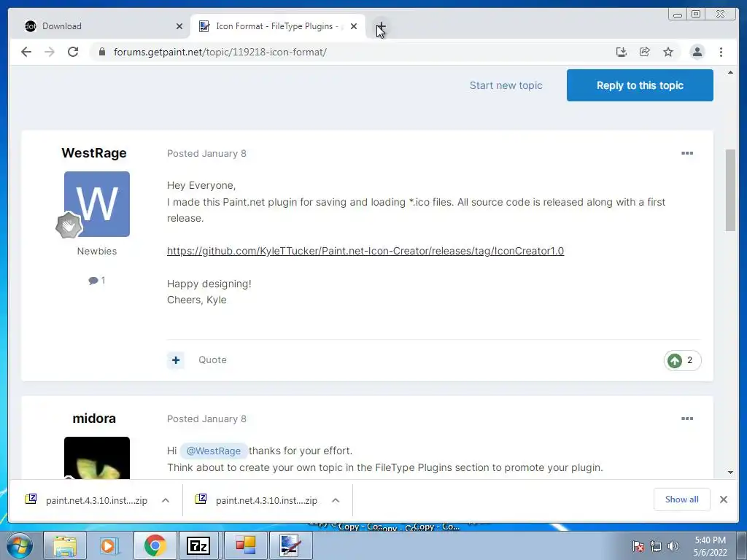Go back to the previous page

[26, 52]
